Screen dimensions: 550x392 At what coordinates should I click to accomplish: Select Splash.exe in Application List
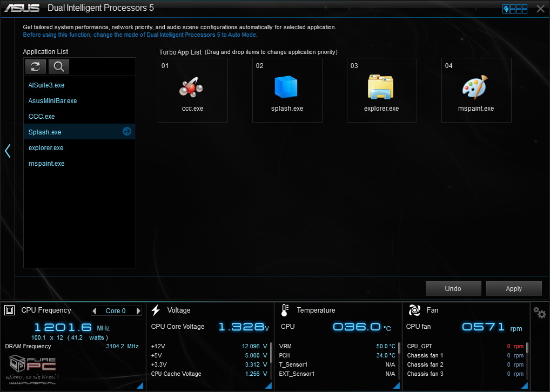point(79,132)
